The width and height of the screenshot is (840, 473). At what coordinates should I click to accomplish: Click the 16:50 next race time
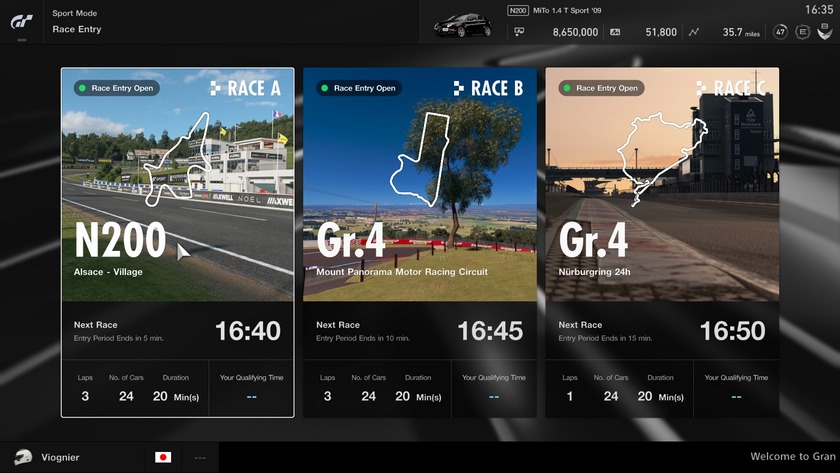coord(732,331)
